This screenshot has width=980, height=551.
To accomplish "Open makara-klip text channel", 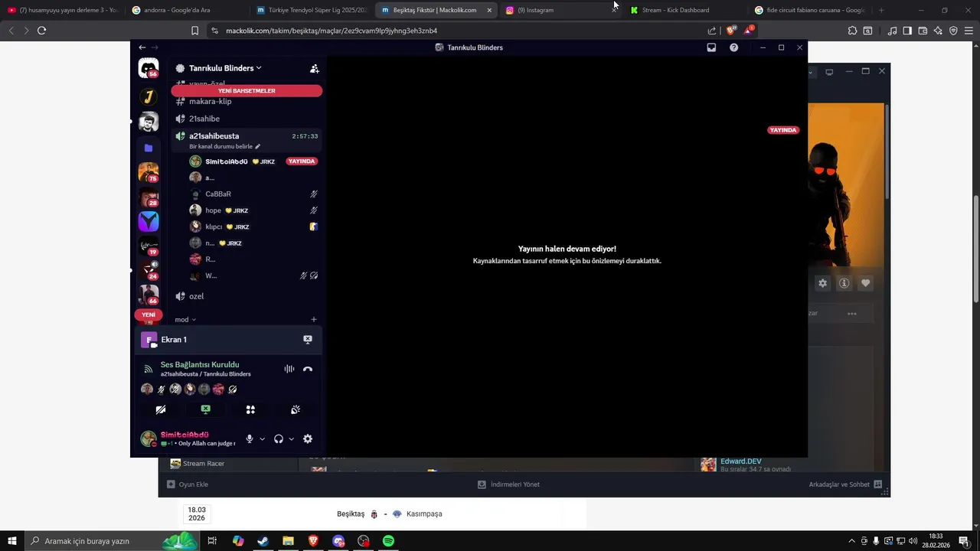I will (x=247, y=101).
